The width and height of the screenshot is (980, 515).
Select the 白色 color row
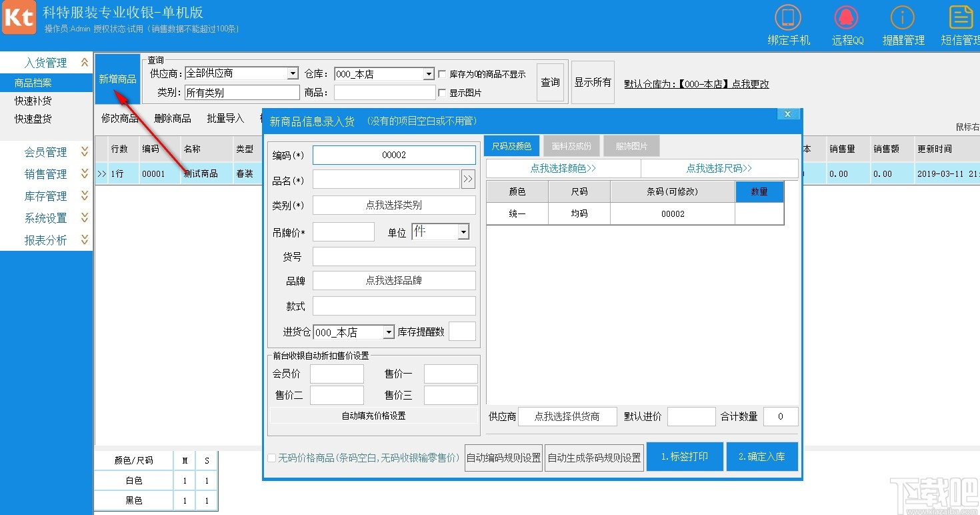[x=133, y=480]
